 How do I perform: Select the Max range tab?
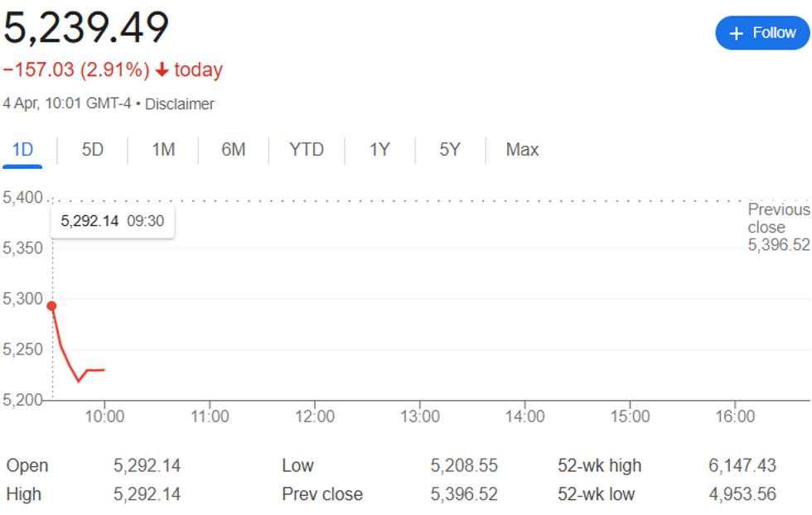click(523, 150)
